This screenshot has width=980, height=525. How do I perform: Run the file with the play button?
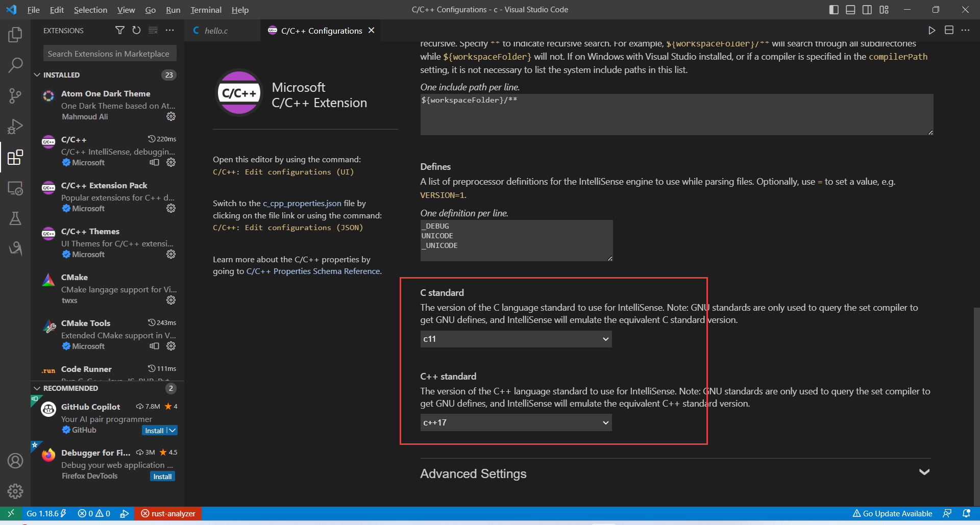(x=932, y=31)
